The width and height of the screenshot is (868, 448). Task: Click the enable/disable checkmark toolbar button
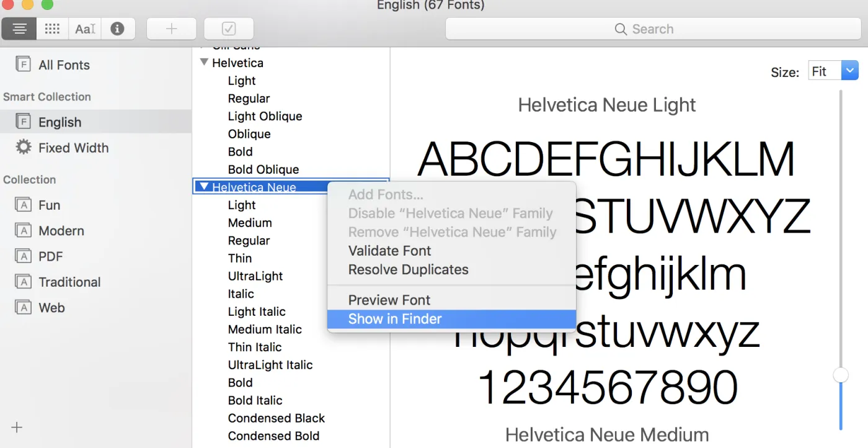228,29
